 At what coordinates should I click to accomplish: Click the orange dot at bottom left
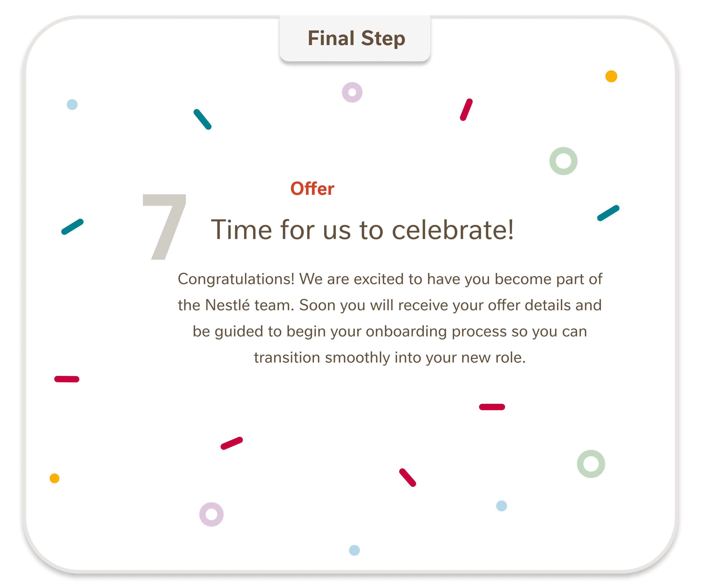(54, 478)
